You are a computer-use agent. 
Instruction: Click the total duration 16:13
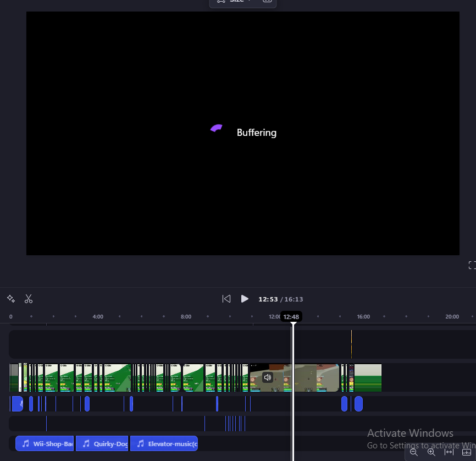294,299
